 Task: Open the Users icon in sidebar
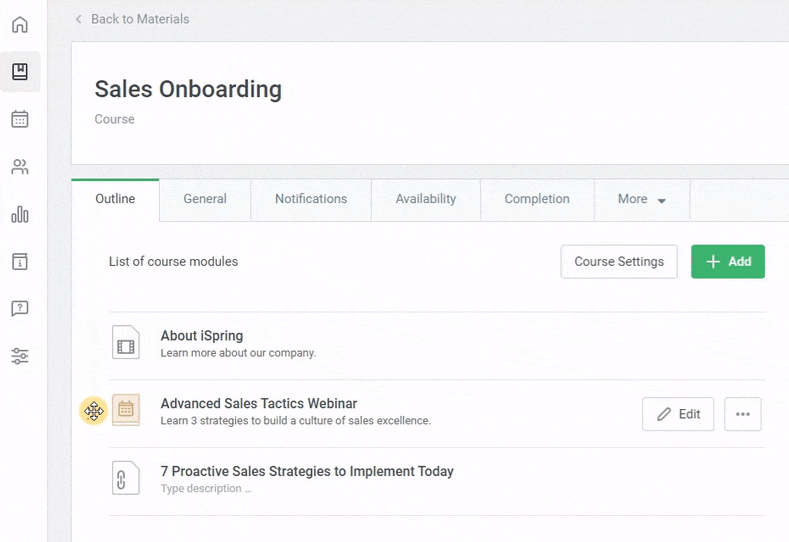coord(20,167)
